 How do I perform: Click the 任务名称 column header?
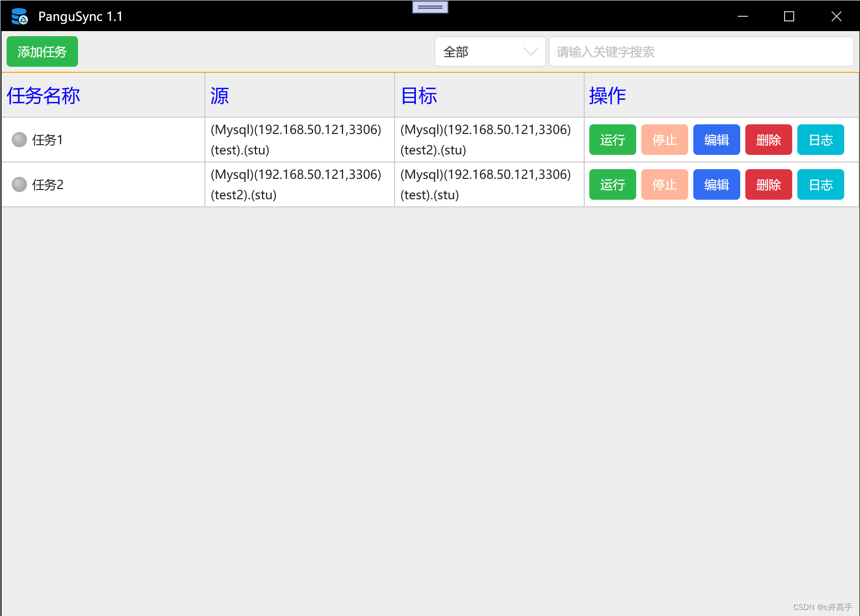coord(103,95)
